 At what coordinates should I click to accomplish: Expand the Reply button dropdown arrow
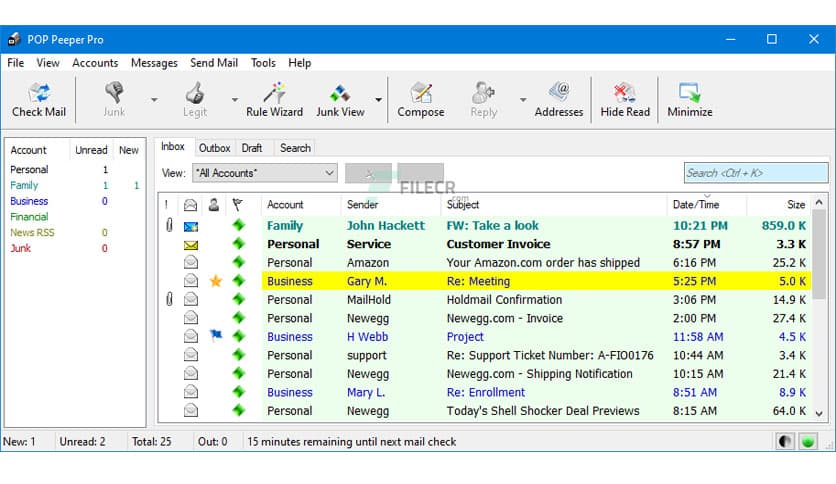pos(523,100)
